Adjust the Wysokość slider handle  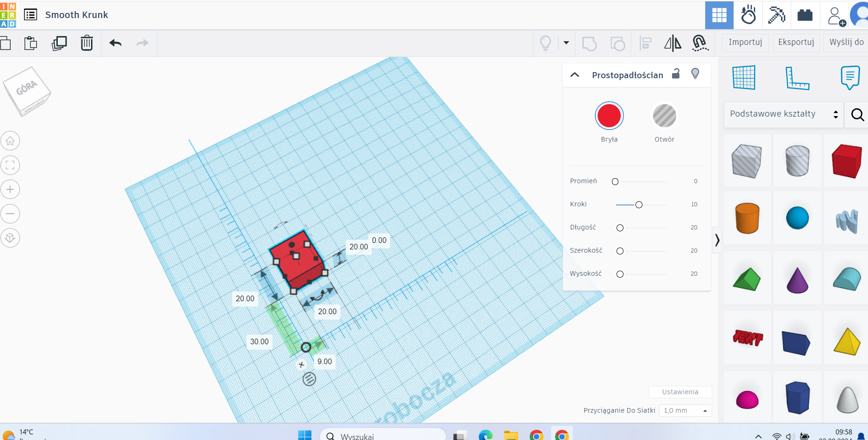[620, 274]
